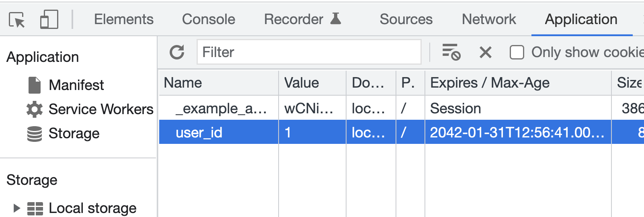This screenshot has height=217, width=644.
Task: Click the Manifest file icon
Action: click(35, 85)
